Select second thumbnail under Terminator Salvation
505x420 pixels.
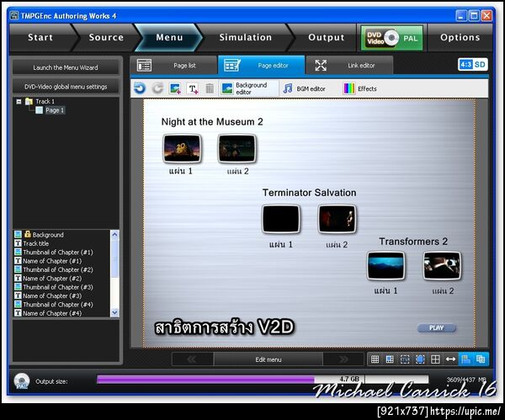click(x=338, y=219)
